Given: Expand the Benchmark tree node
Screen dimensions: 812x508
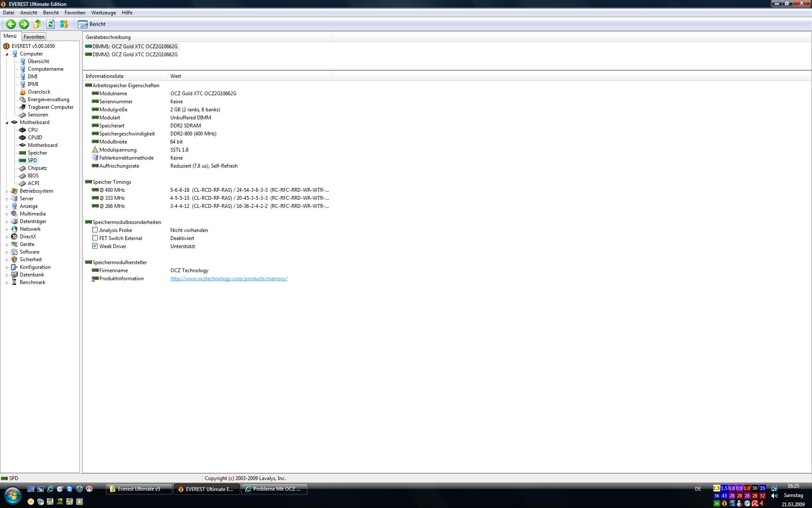Looking at the screenshot, I should coord(7,283).
